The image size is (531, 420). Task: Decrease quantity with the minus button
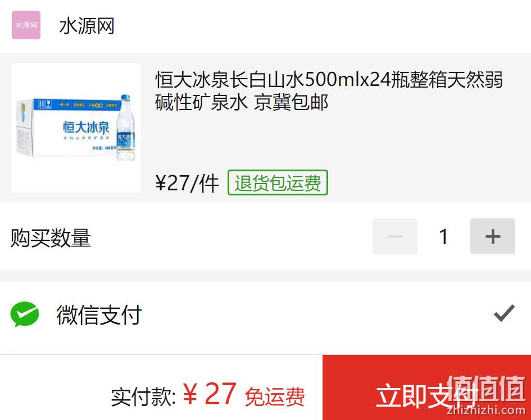coord(395,236)
